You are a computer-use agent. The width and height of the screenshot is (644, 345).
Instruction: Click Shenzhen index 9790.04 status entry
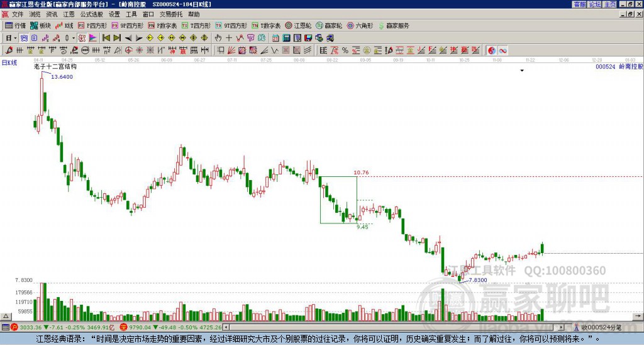coord(170,327)
